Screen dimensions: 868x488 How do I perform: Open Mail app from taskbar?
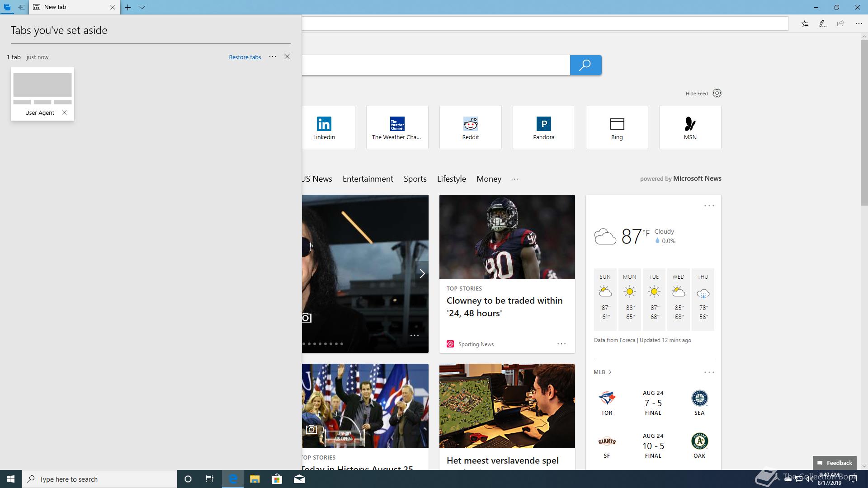tap(299, 479)
